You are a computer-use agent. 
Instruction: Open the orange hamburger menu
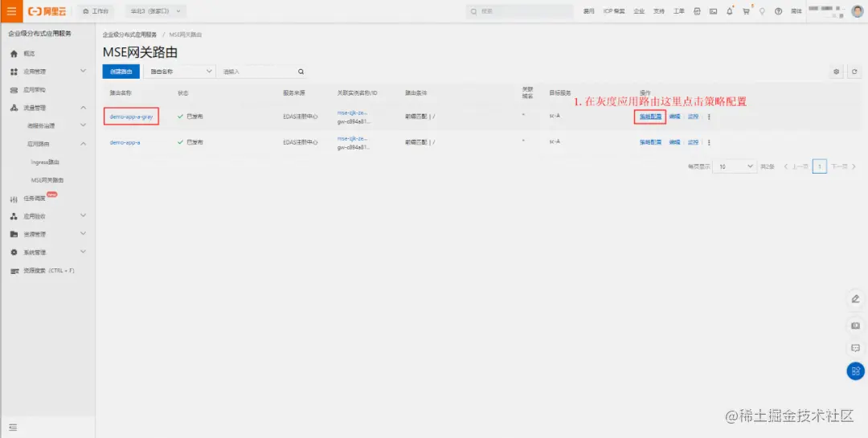point(11,11)
